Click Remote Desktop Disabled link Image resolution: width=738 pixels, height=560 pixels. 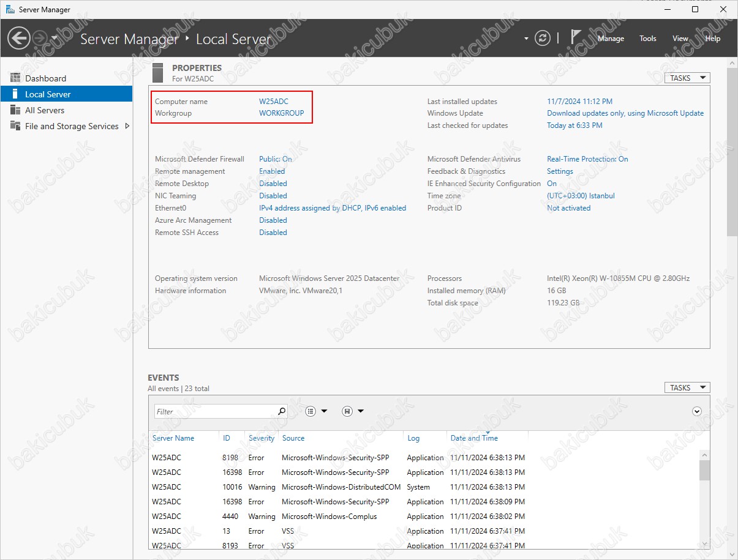[x=273, y=184]
